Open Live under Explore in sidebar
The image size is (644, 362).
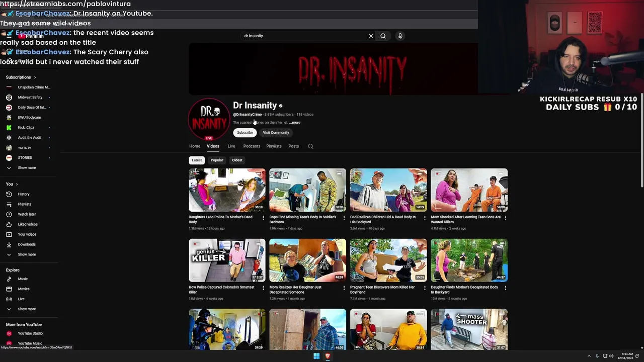[x=21, y=299]
